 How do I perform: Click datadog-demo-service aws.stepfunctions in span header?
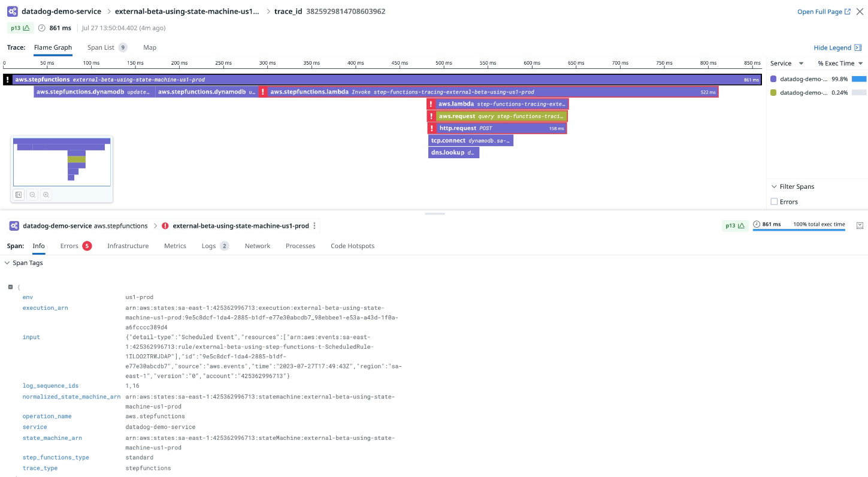85,226
